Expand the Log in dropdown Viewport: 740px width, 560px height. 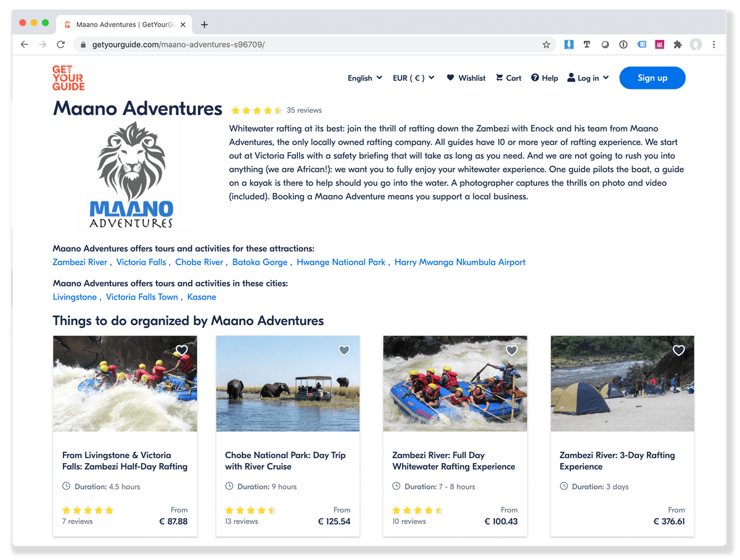pos(588,78)
